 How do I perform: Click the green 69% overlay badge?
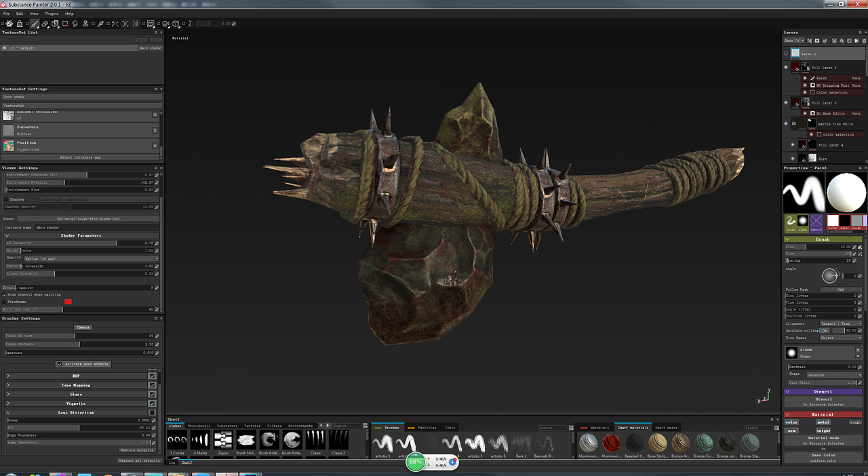coord(415,462)
